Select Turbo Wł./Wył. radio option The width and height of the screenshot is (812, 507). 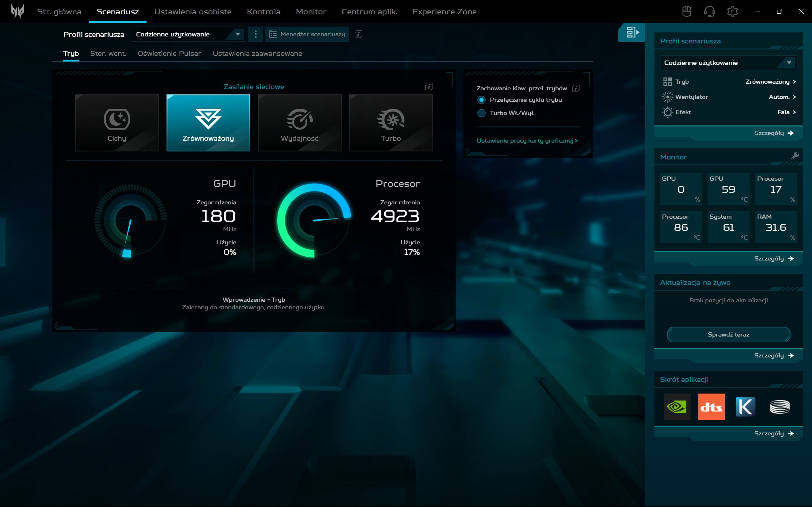coord(481,113)
